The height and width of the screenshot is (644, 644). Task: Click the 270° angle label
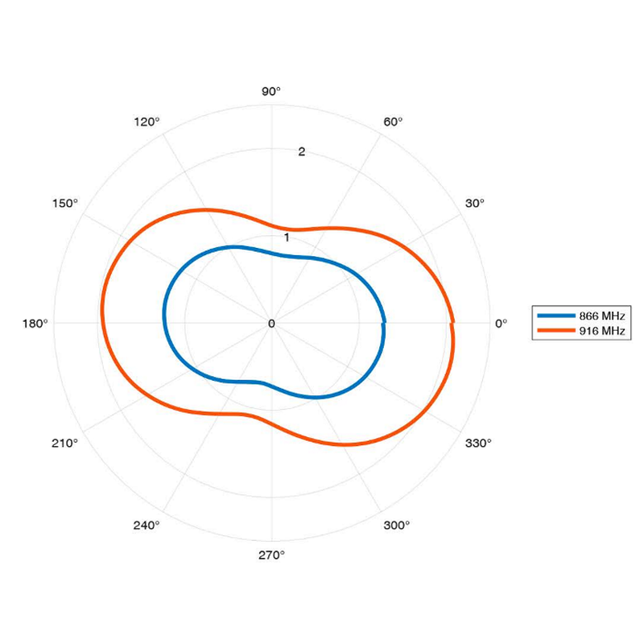pyautogui.click(x=271, y=555)
